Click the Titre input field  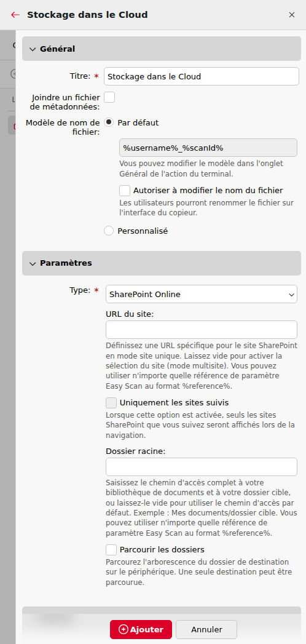tap(202, 76)
